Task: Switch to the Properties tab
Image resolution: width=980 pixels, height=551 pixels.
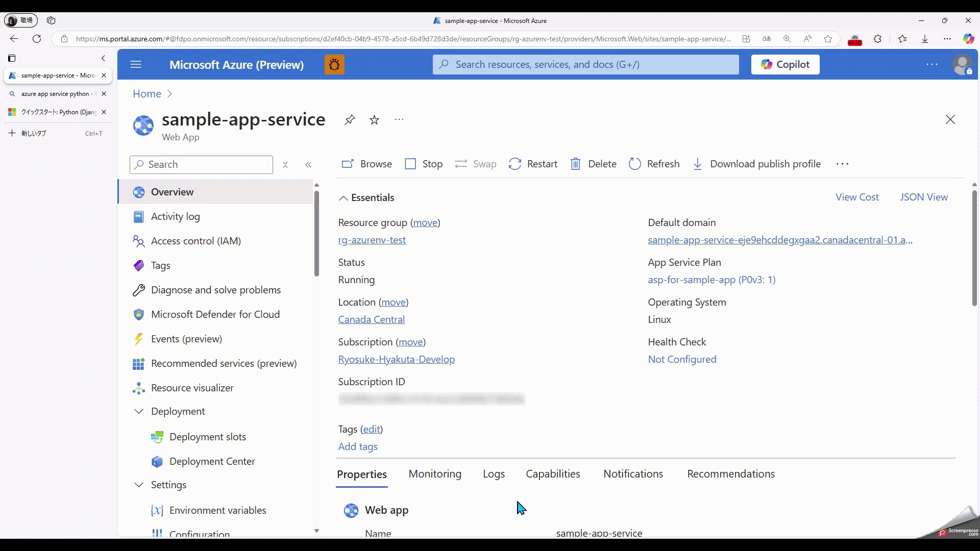Action: click(362, 474)
